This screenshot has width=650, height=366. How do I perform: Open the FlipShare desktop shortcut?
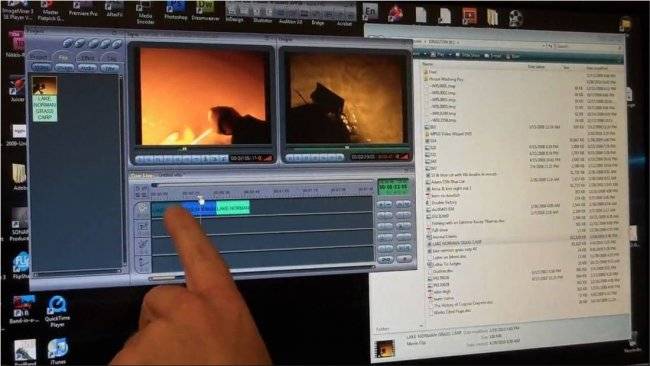pyautogui.click(x=21, y=265)
